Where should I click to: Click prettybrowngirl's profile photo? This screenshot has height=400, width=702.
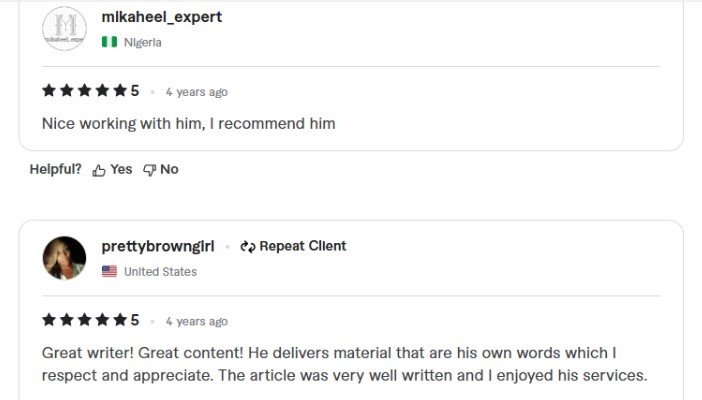pos(64,258)
